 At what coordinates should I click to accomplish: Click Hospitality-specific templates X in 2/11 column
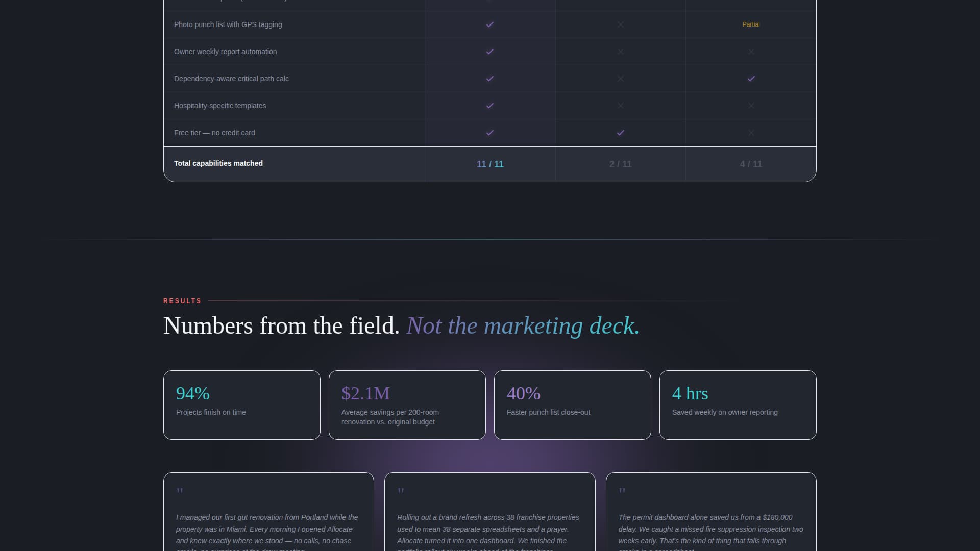(621, 106)
